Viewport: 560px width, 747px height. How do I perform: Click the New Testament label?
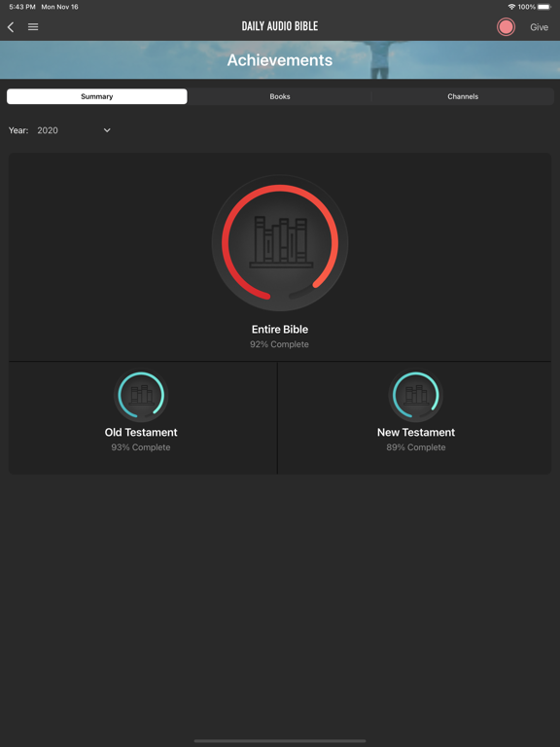click(416, 432)
